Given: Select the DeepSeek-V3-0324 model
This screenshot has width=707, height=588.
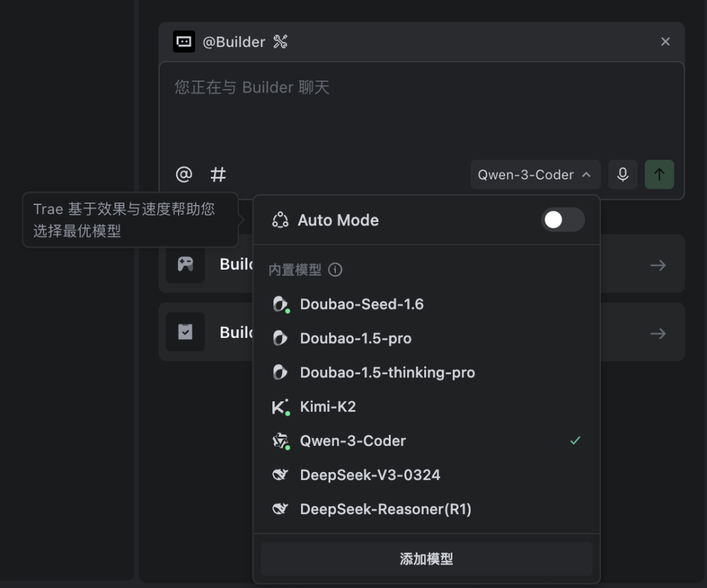Looking at the screenshot, I should click(427, 475).
